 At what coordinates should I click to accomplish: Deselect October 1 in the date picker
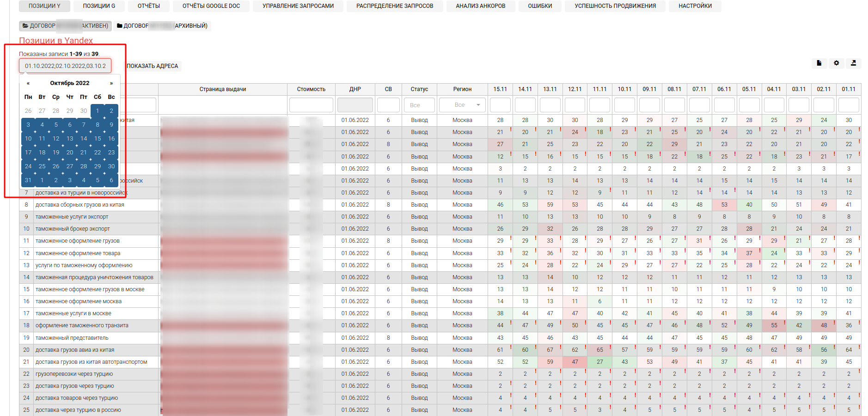pos(98,111)
